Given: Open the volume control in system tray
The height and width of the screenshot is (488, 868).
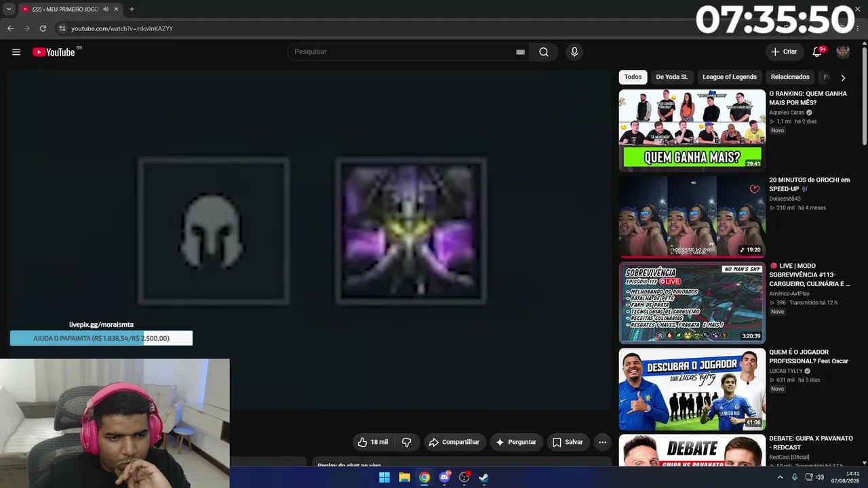Looking at the screenshot, I should 820,477.
